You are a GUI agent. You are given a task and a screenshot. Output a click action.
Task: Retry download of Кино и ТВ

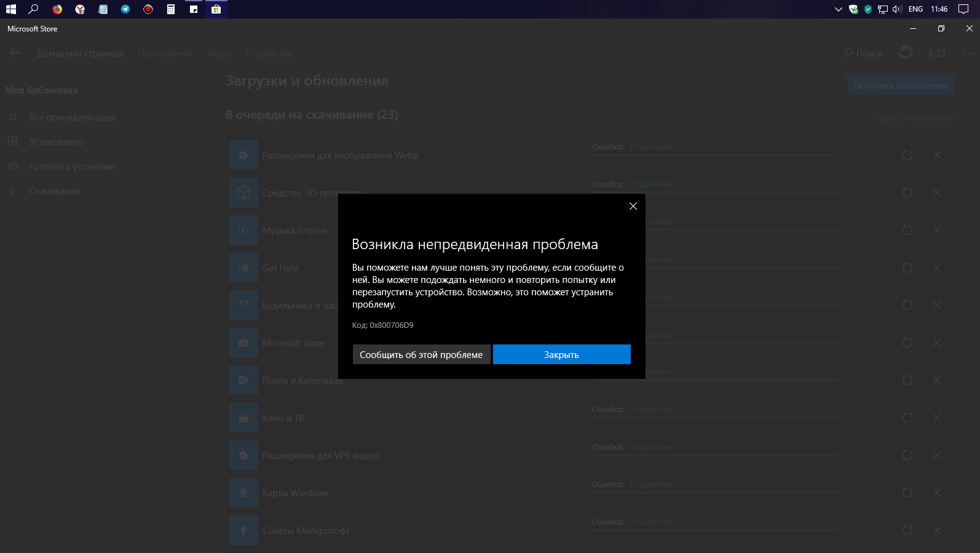click(x=907, y=418)
